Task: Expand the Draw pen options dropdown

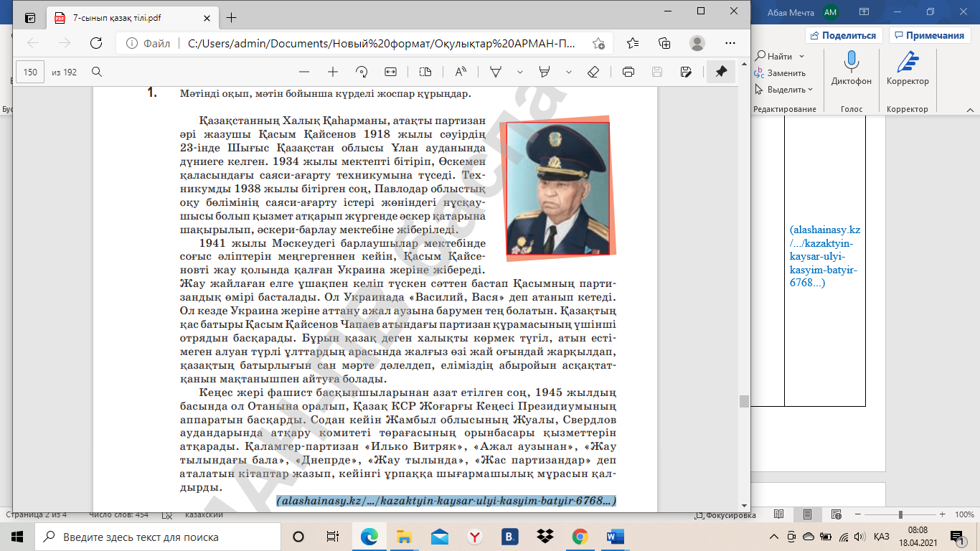Action: (x=520, y=72)
